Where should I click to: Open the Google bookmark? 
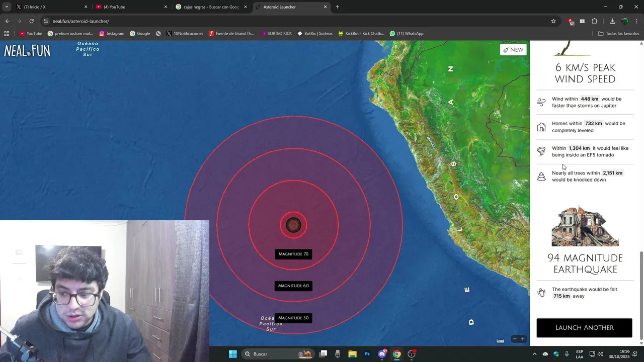pyautogui.click(x=140, y=34)
